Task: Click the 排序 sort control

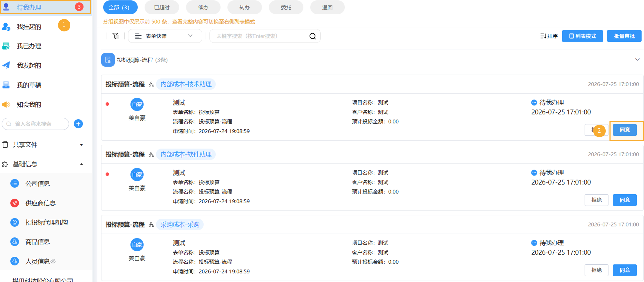Action: [549, 36]
